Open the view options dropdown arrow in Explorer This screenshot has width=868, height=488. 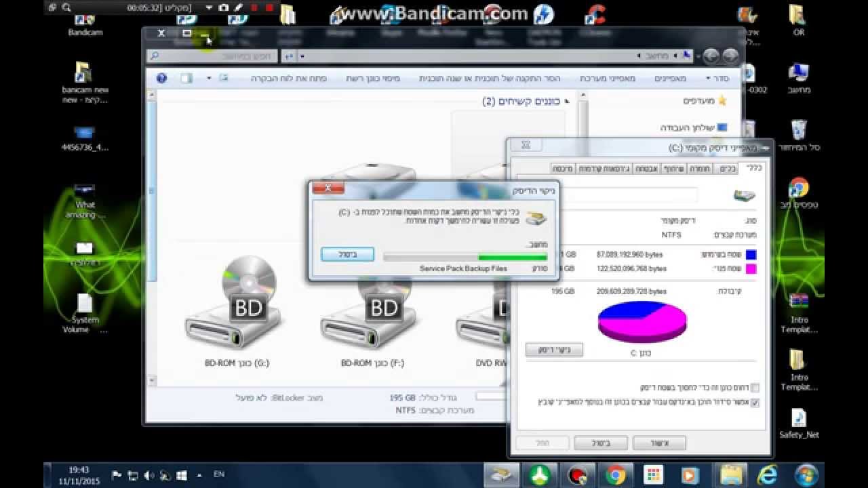[209, 79]
